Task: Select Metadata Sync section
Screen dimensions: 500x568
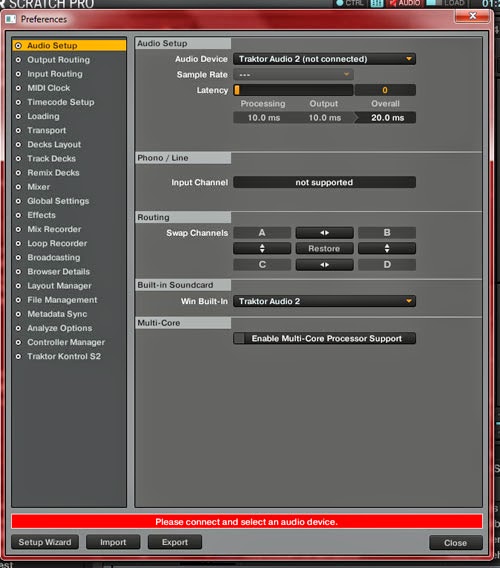Action: coord(57,314)
